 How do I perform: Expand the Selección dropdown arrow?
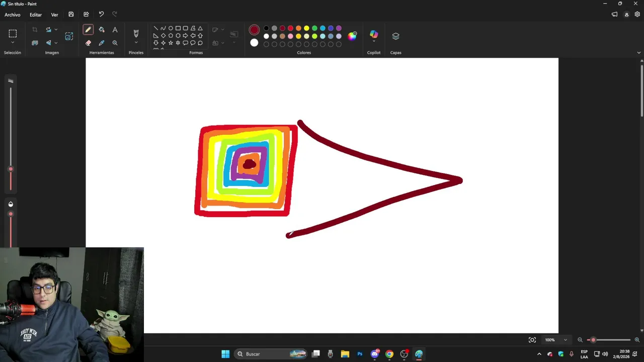pos(13,43)
